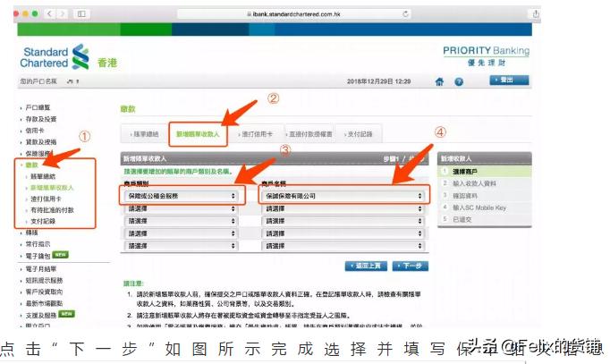Open second row merchant category 請選擇 dropdown
Viewport: 610px width, 364px height.
(182, 207)
